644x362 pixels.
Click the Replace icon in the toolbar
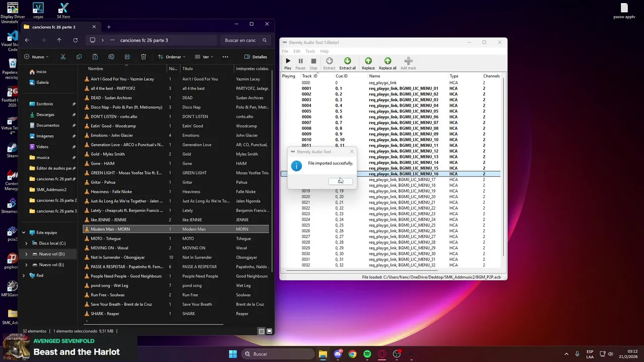[x=368, y=63]
